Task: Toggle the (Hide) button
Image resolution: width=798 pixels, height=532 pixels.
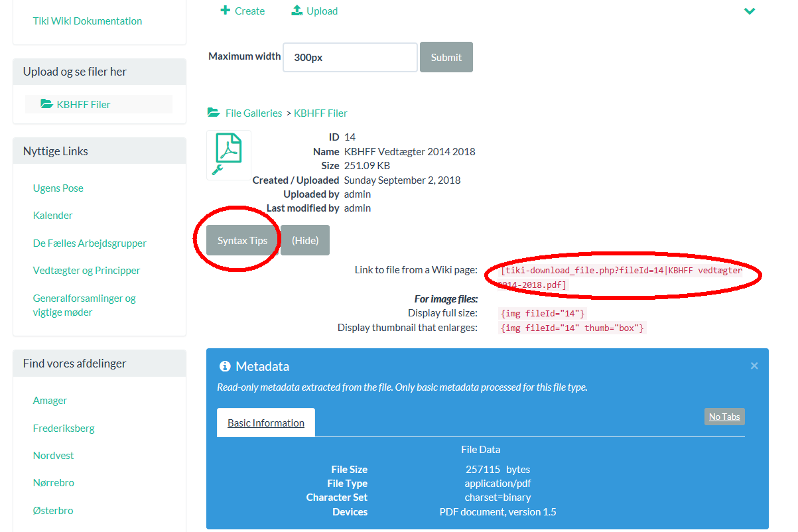Action: pos(305,240)
